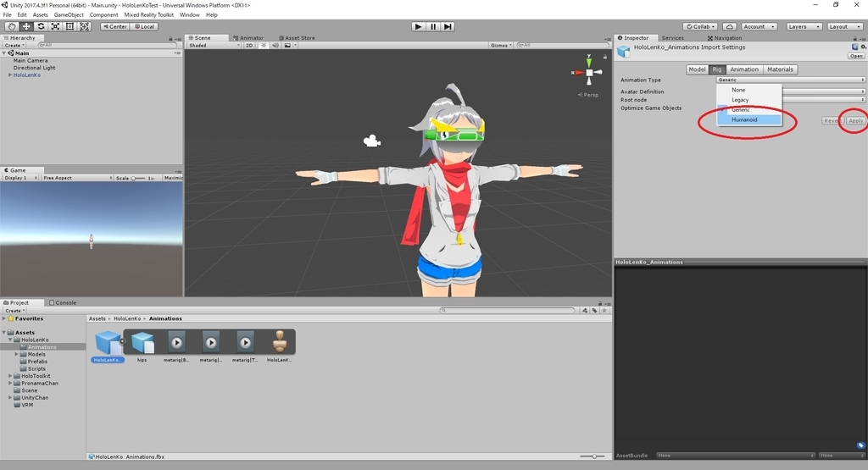Viewport: 868px width, 470px height.
Task: Choose Legacy from Animation Type list
Action: pos(749,100)
